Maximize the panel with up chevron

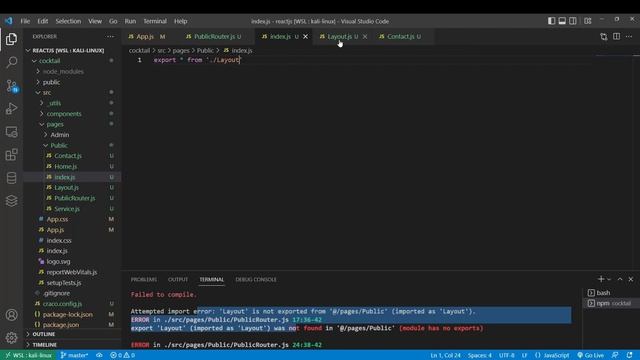pos(620,279)
